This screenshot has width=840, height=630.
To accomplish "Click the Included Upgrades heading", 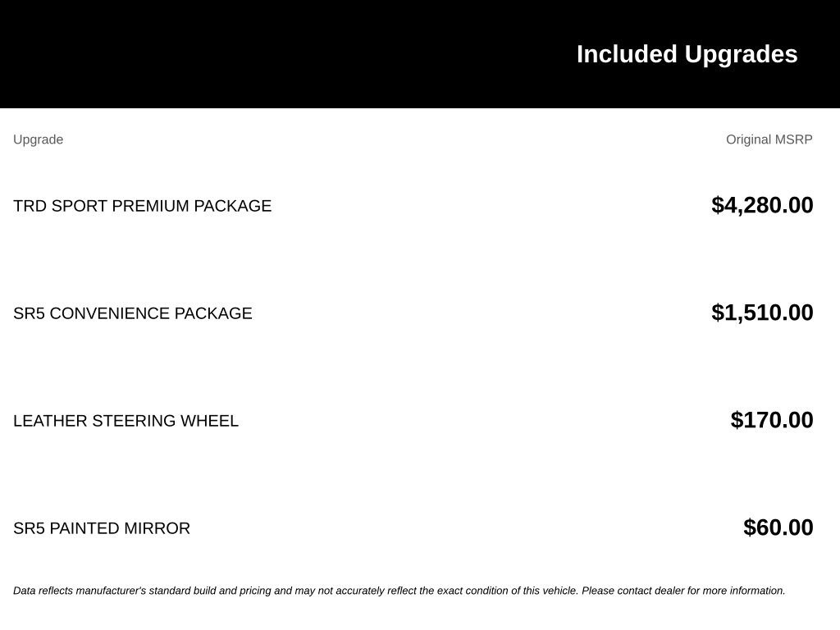I will [687, 54].
